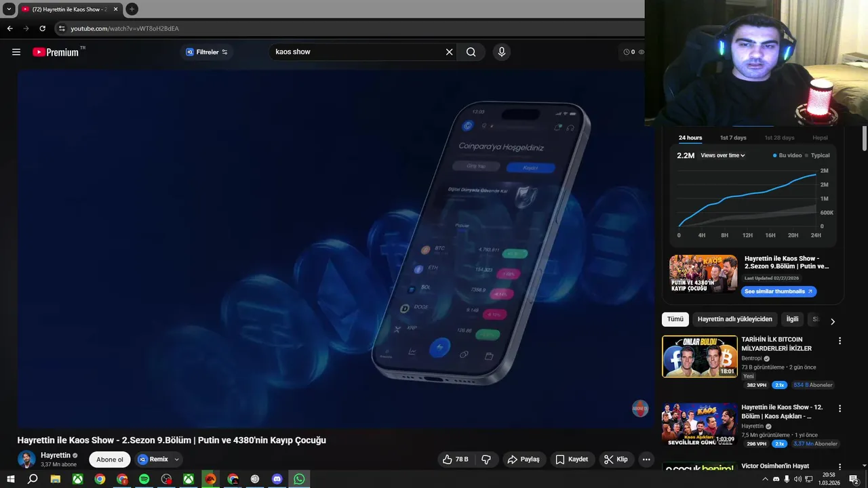Screen dimensions: 868x488
Task: Open Hayrettin channel name link
Action: click(56, 455)
